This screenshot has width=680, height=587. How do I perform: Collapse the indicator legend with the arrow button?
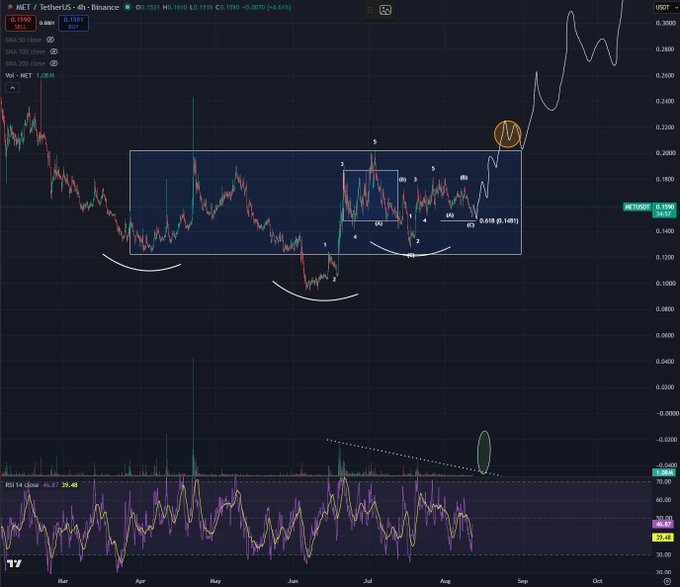tap(12, 88)
